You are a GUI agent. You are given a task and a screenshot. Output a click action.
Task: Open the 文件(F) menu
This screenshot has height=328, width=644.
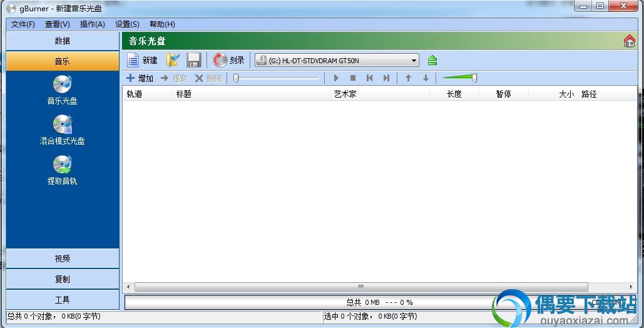point(23,24)
